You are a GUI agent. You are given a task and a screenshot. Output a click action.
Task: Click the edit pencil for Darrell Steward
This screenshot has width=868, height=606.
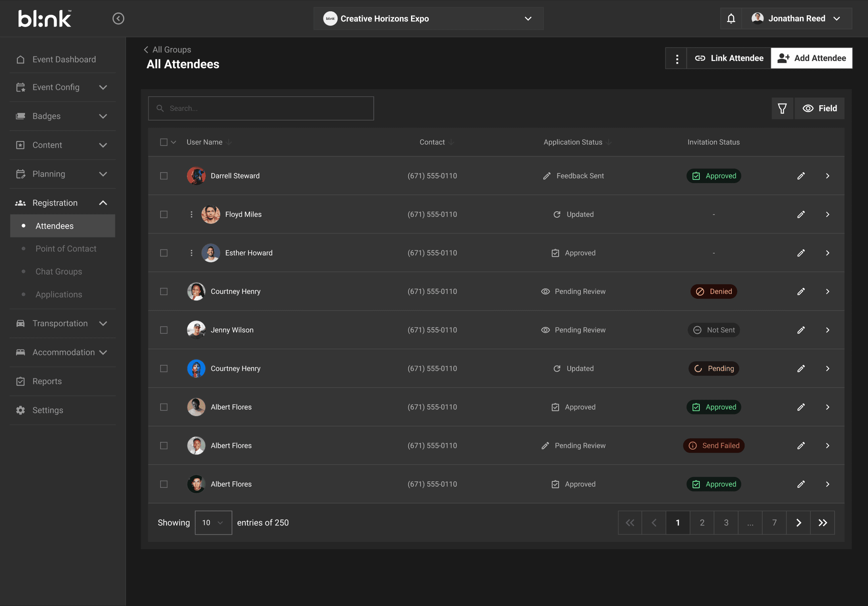pyautogui.click(x=801, y=176)
